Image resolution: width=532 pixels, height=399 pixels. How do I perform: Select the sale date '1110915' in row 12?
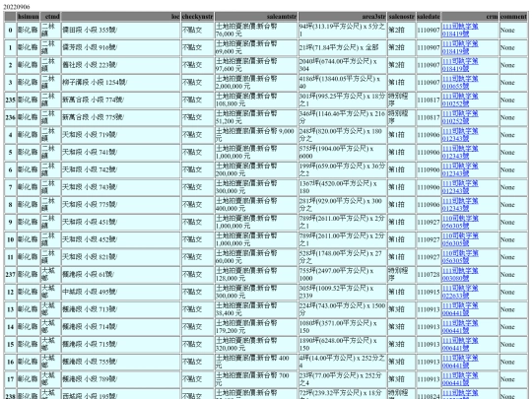tap(429, 292)
